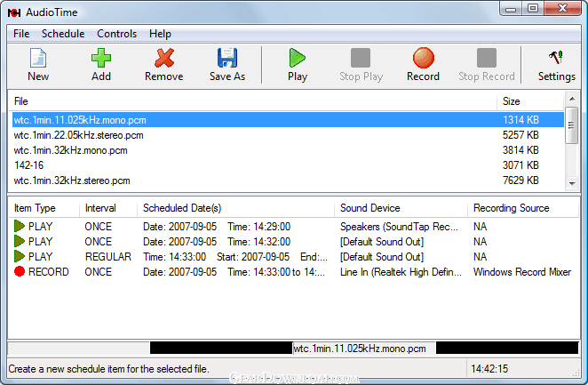
Task: Click the Stop Record toolbar button
Action: [487, 65]
